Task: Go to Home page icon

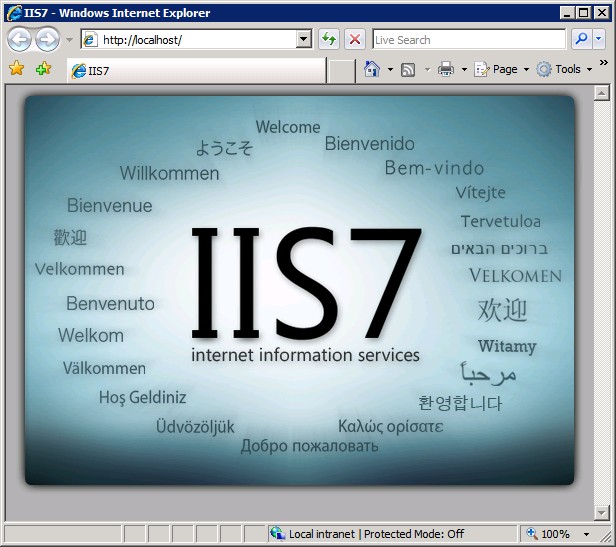Action: pyautogui.click(x=372, y=69)
